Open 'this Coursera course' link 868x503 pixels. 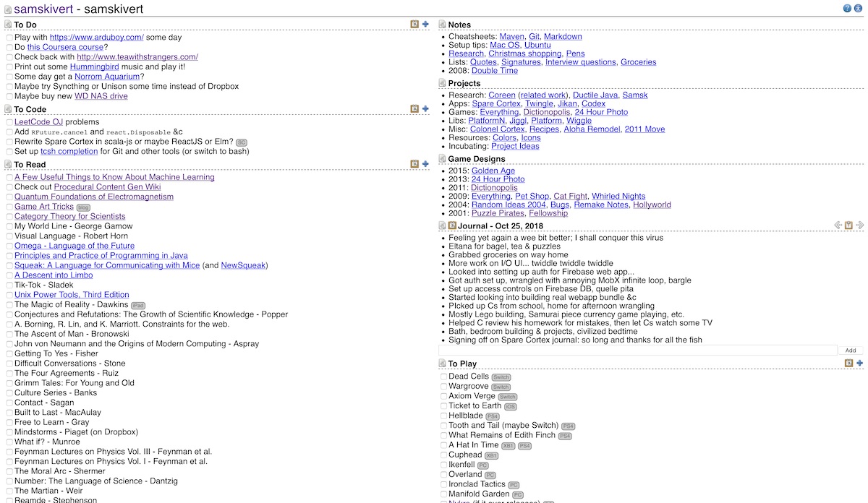(65, 47)
